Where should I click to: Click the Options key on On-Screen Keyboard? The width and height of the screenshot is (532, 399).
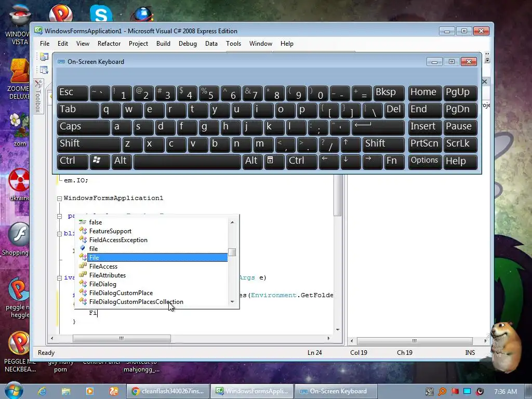point(425,162)
